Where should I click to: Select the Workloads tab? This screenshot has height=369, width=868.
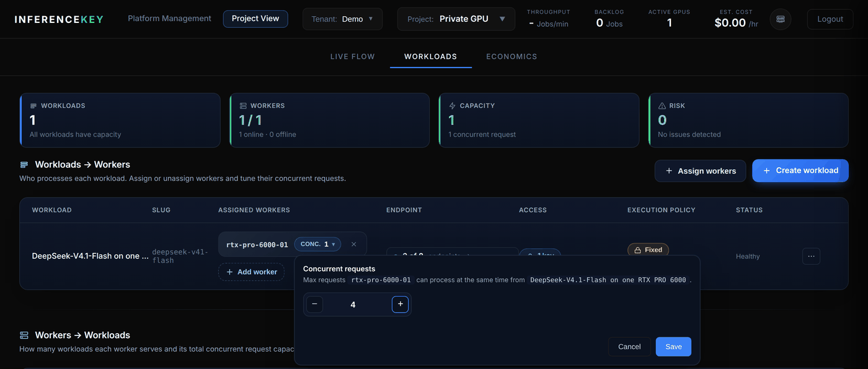pyautogui.click(x=430, y=56)
